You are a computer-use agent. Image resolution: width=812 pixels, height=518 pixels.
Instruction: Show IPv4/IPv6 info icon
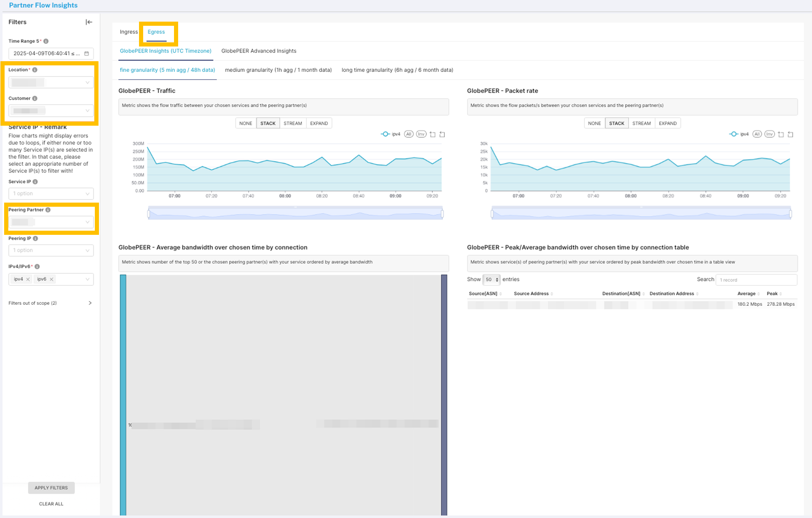37,266
